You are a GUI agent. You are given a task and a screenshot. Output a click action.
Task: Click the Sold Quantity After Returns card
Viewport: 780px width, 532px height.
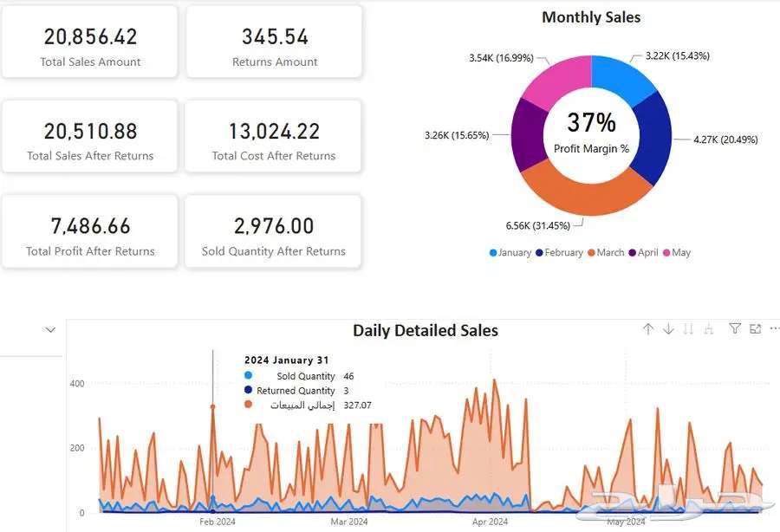tap(274, 232)
